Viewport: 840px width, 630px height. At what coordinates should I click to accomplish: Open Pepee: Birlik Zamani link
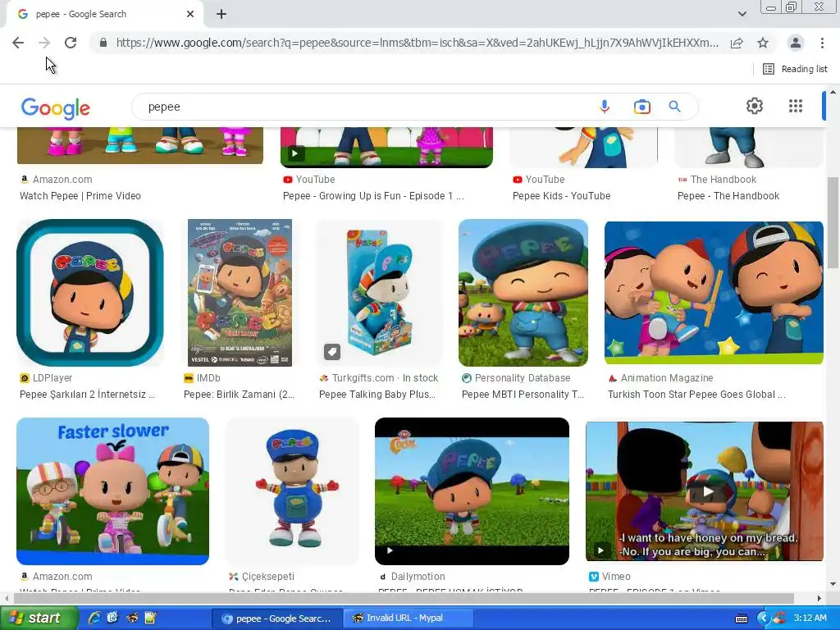coord(239,395)
